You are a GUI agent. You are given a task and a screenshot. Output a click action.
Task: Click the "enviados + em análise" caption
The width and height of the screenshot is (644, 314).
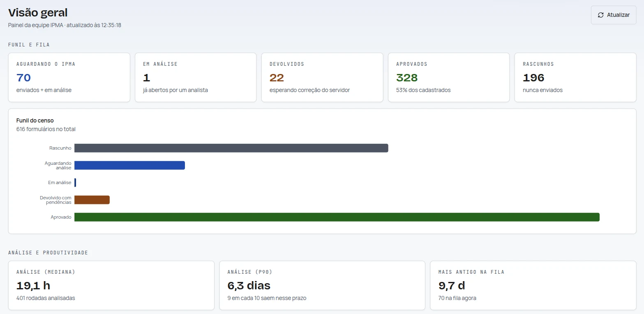pyautogui.click(x=44, y=90)
